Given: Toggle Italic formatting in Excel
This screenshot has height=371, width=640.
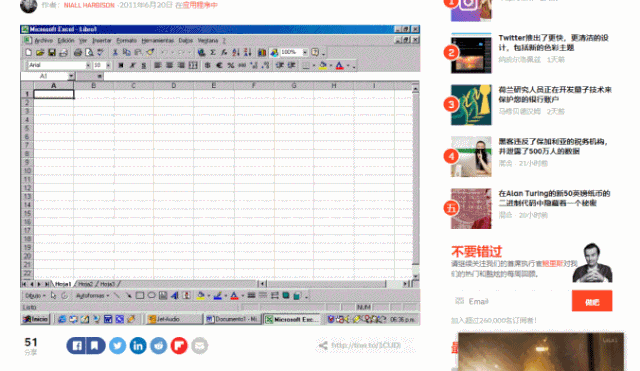Looking at the screenshot, I should click(132, 65).
